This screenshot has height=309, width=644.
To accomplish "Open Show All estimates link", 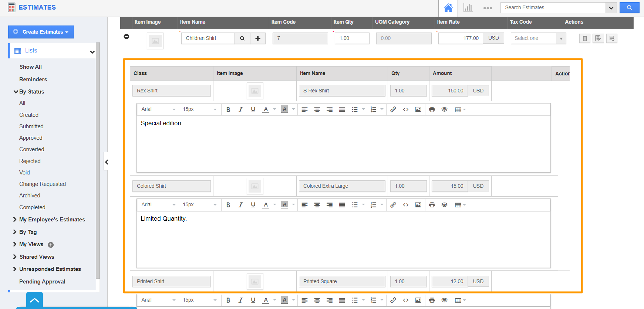I will (31, 67).
